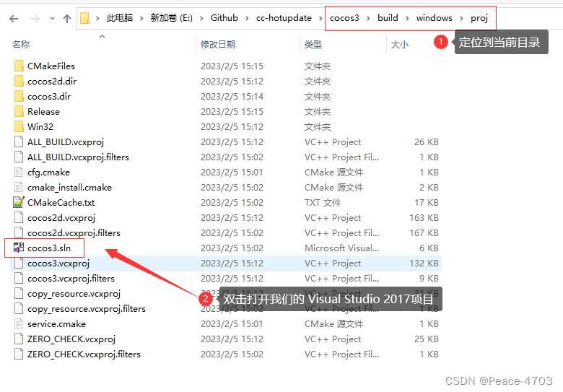
Task: Sort by 修改日期 column header
Action: 218,45
